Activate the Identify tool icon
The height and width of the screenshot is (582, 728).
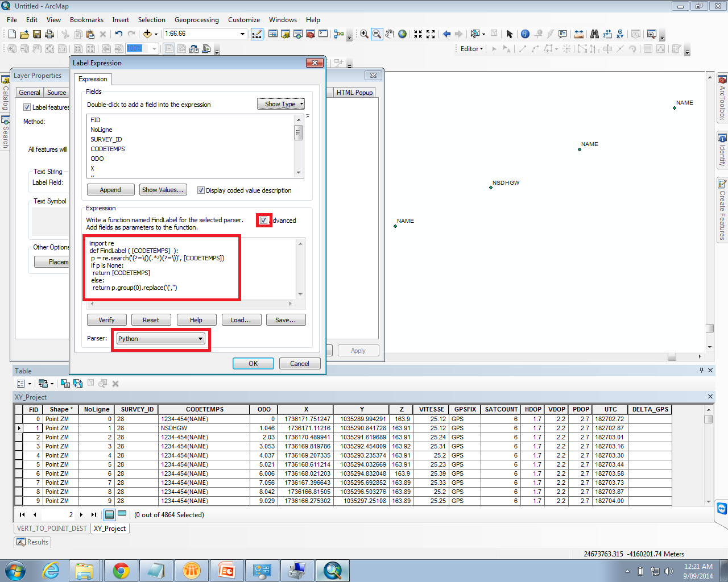tap(525, 34)
